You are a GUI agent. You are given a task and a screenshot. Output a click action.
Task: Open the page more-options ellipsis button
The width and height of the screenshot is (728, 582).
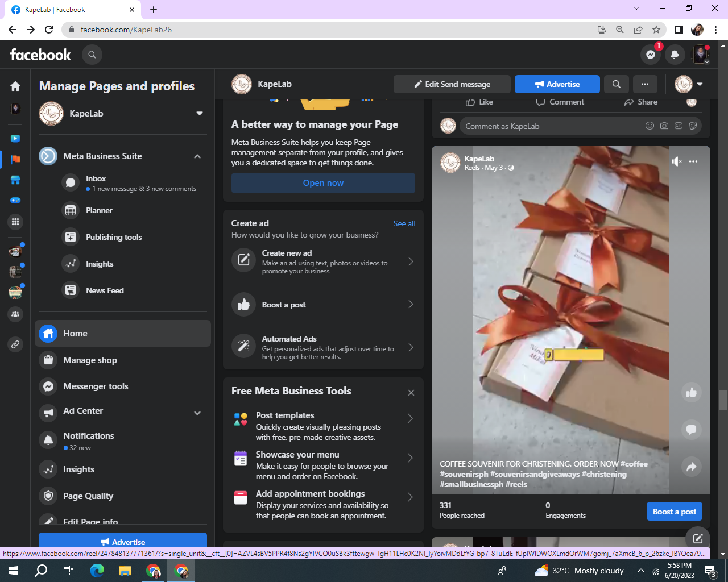[x=645, y=84]
